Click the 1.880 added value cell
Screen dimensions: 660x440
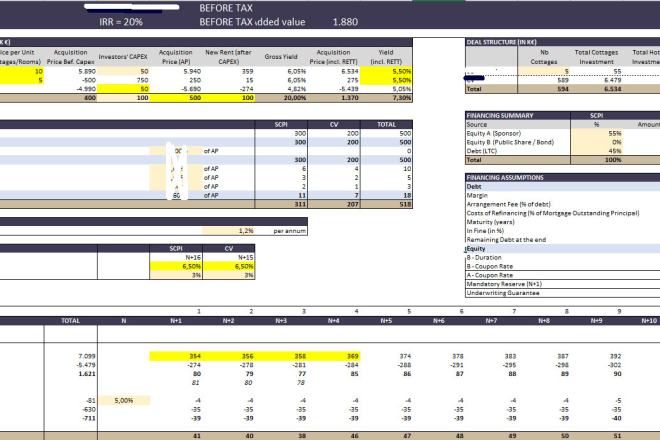[x=345, y=22]
